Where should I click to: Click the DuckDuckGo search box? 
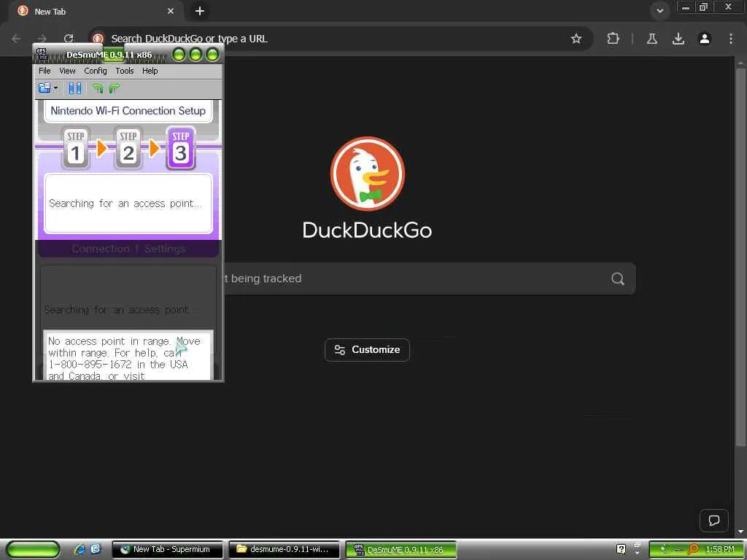pos(430,279)
